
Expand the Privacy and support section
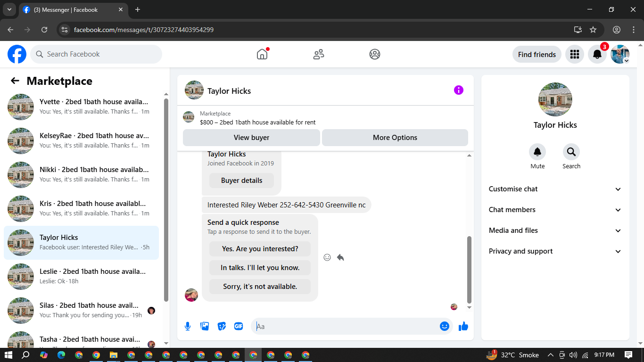tap(555, 251)
